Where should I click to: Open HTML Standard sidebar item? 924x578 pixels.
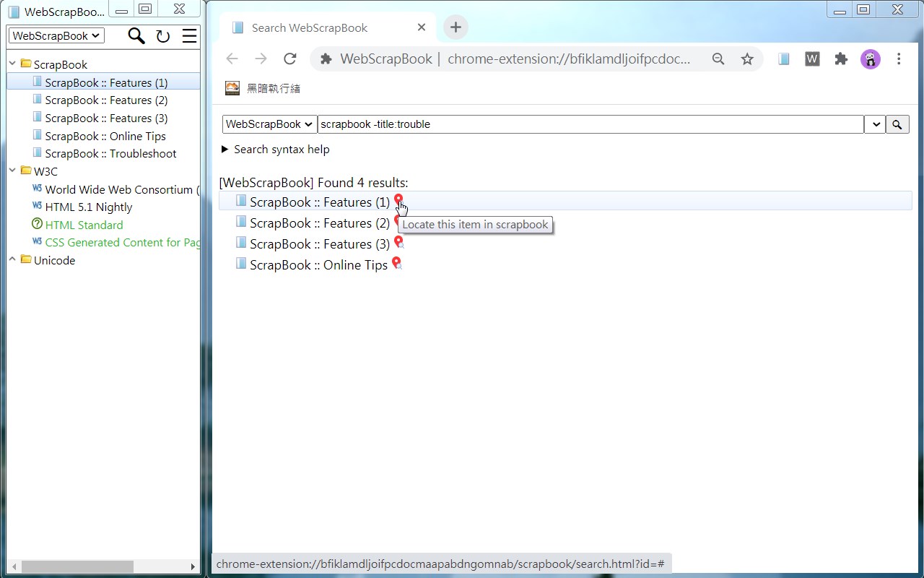84,225
